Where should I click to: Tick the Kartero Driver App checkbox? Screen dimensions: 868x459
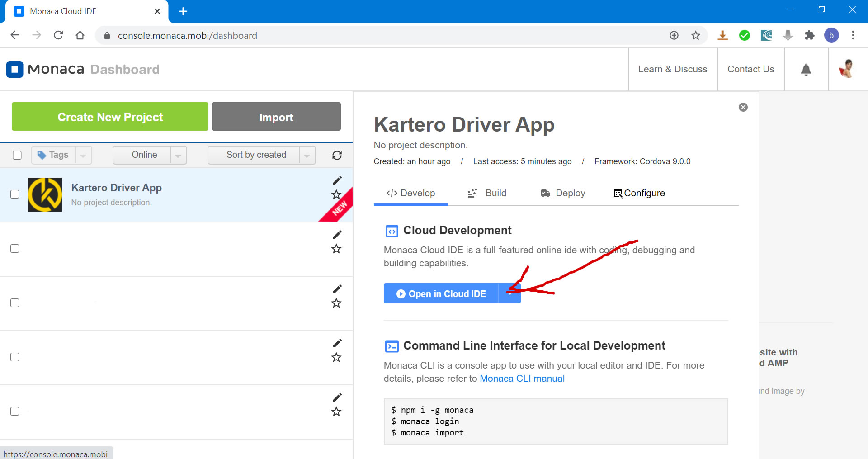15,194
